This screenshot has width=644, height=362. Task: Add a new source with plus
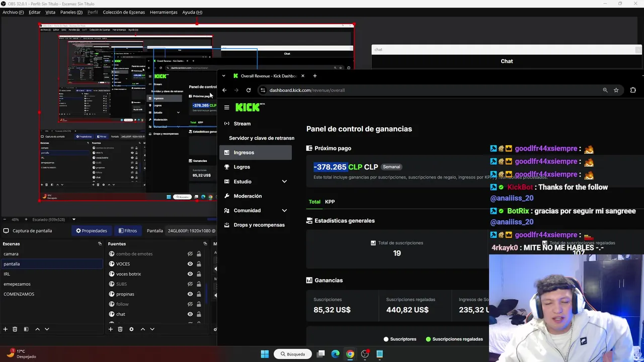tap(111, 329)
